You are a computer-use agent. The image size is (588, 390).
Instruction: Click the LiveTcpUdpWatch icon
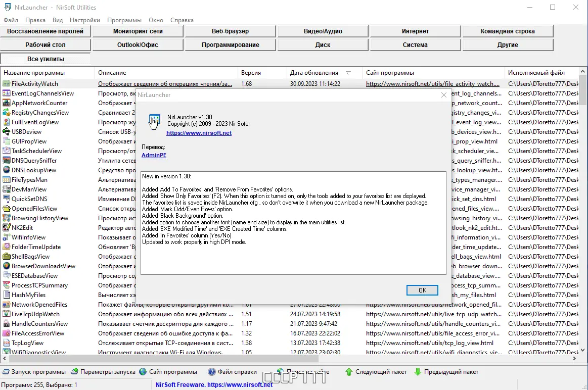7,314
